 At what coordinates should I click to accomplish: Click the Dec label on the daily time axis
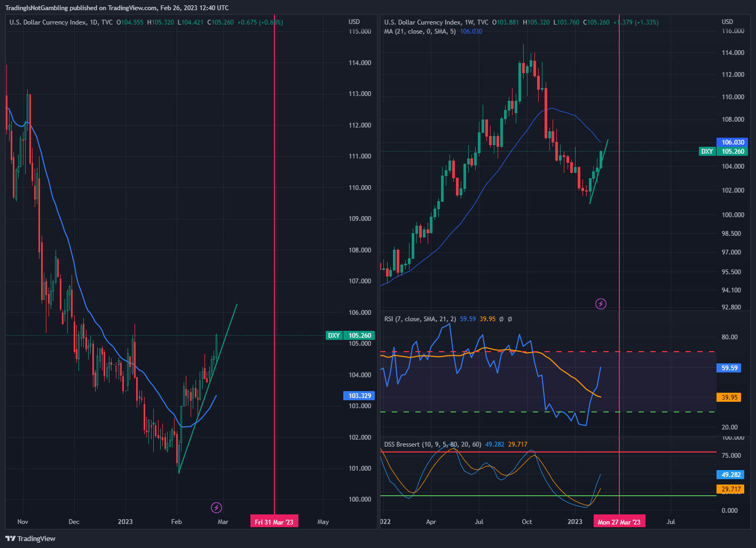74,522
